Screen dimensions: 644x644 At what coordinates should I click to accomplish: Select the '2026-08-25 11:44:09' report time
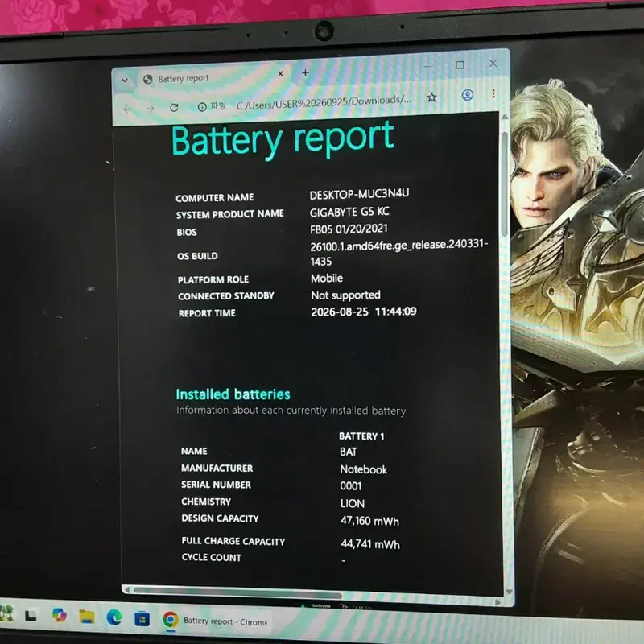click(364, 312)
